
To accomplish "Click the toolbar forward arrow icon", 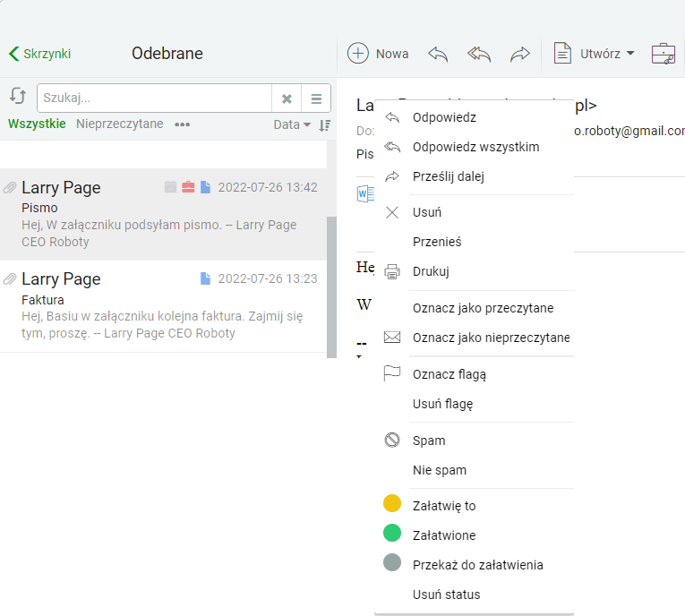I will pos(520,55).
